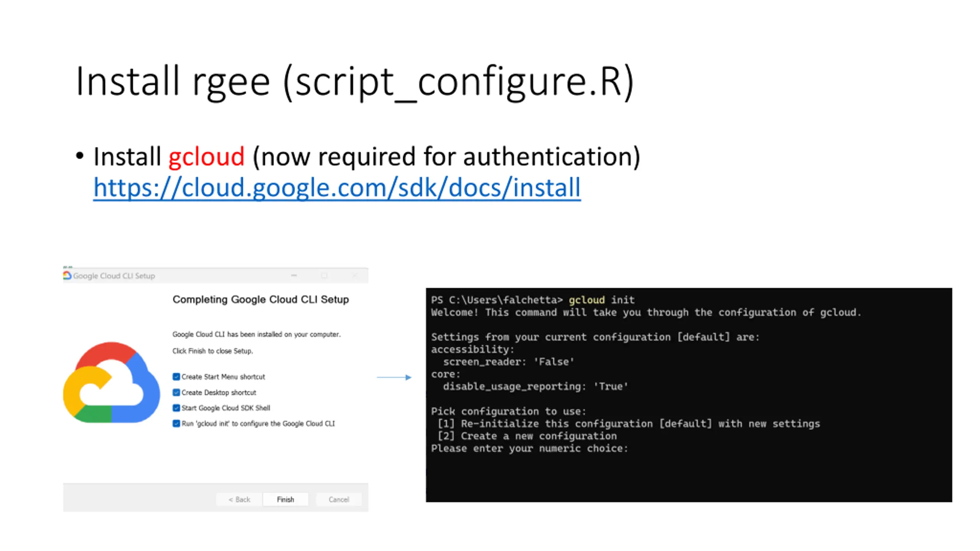The image size is (980, 551).
Task: Click the 'Pick configuration to use:' line
Action: [x=508, y=411]
